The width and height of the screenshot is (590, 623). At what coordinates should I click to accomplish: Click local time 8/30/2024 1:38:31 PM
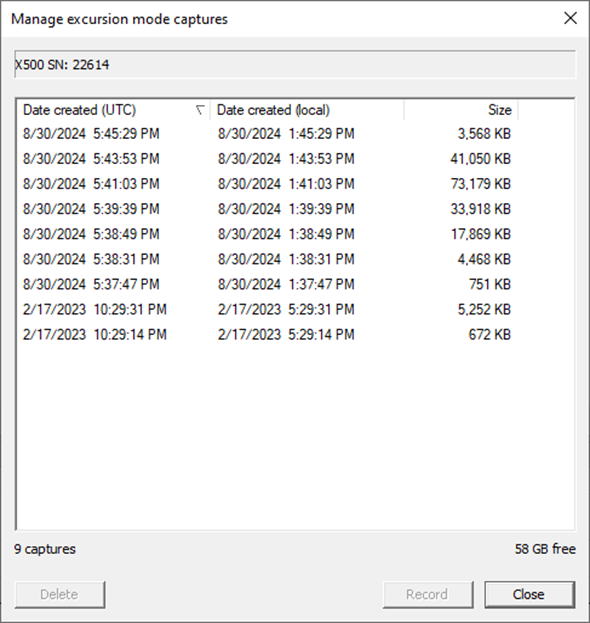pos(286,259)
